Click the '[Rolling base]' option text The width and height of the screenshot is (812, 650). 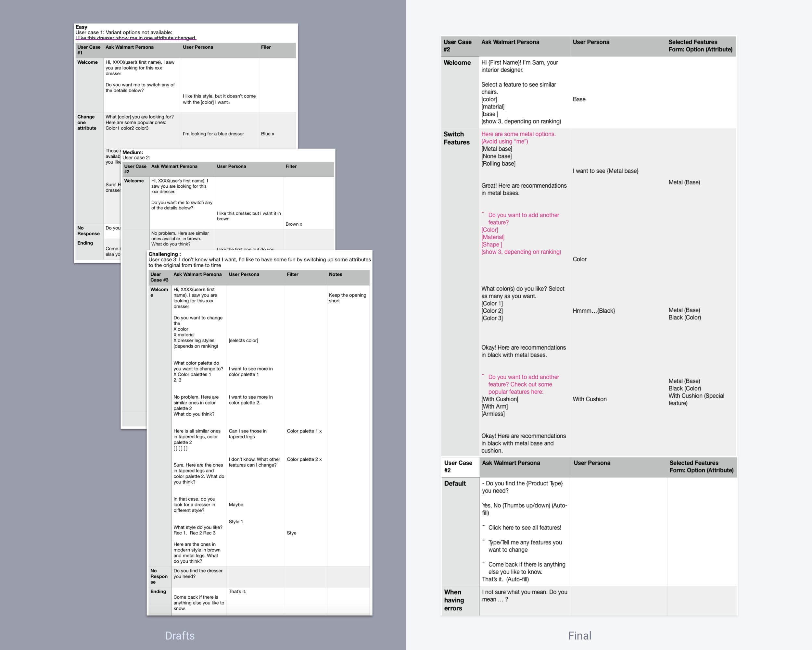[x=498, y=163]
